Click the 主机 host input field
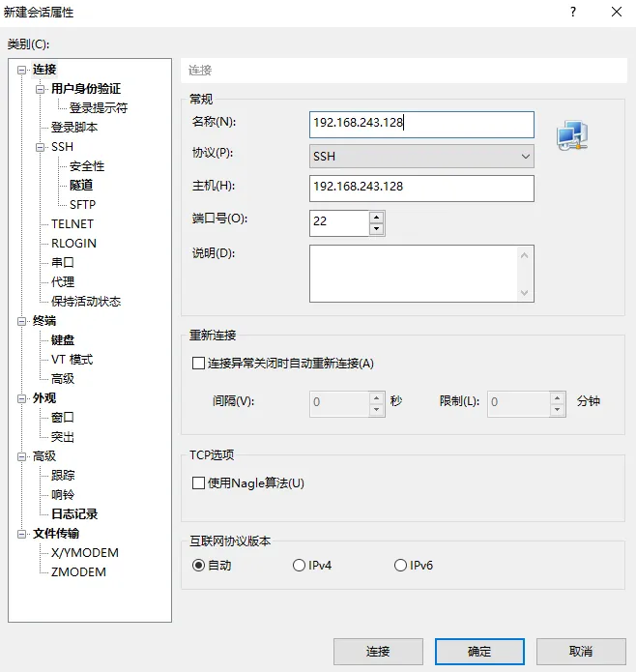 (x=421, y=189)
